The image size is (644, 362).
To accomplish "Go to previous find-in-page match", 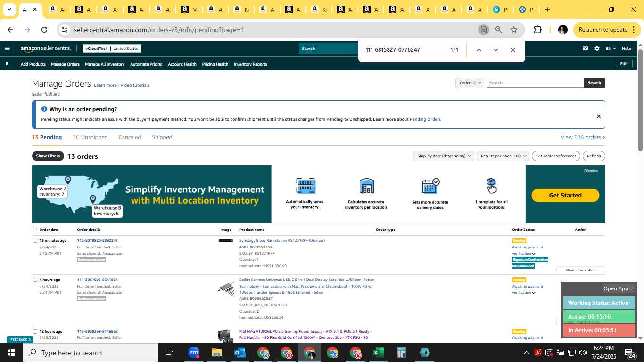I will [x=479, y=50].
